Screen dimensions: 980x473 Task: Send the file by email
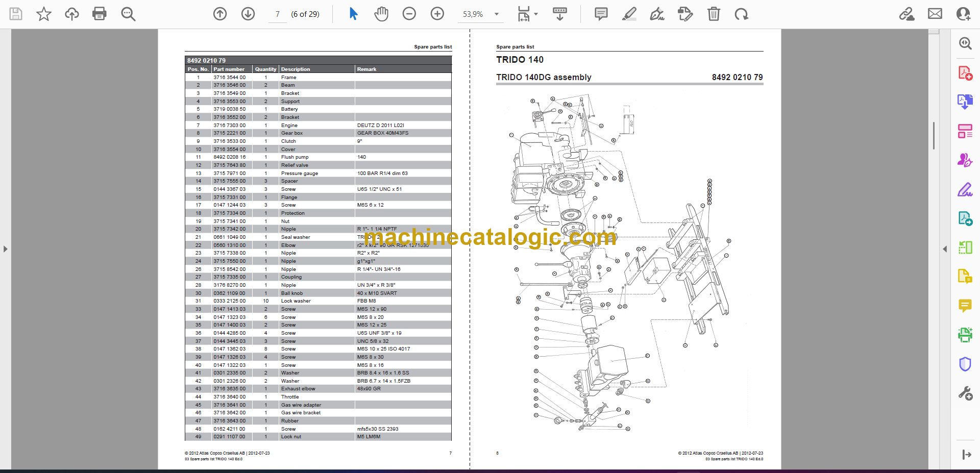click(935, 14)
